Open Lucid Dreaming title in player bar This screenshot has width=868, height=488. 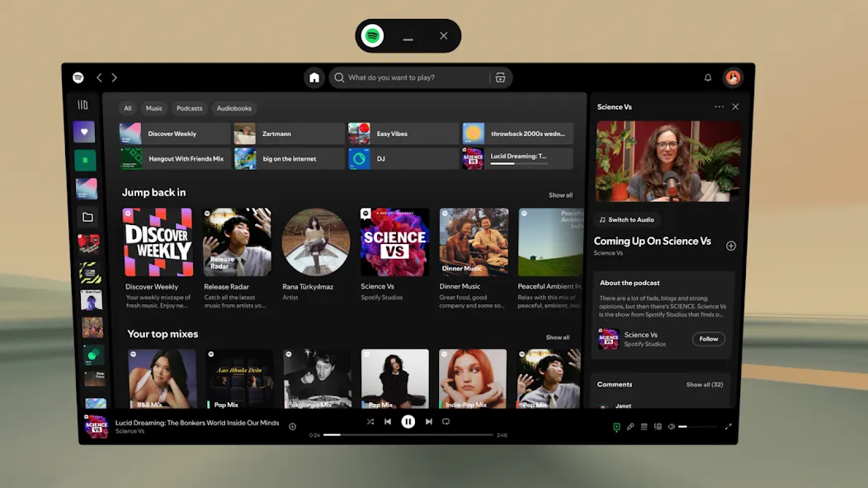197,423
